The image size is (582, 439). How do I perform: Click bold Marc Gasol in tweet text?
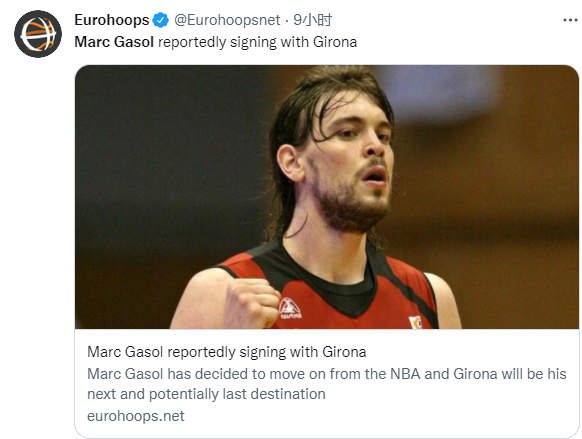pyautogui.click(x=114, y=42)
